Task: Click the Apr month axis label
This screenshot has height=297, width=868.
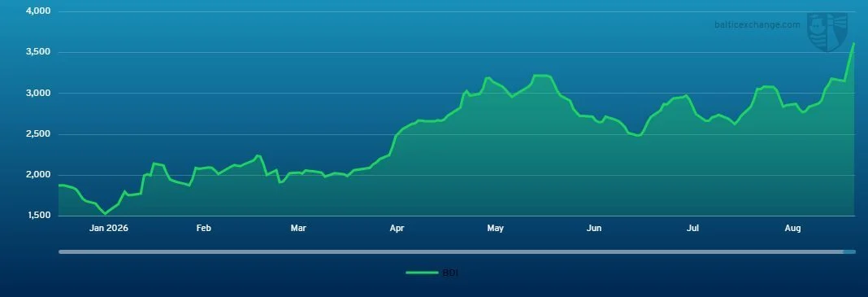Action: pyautogui.click(x=397, y=229)
